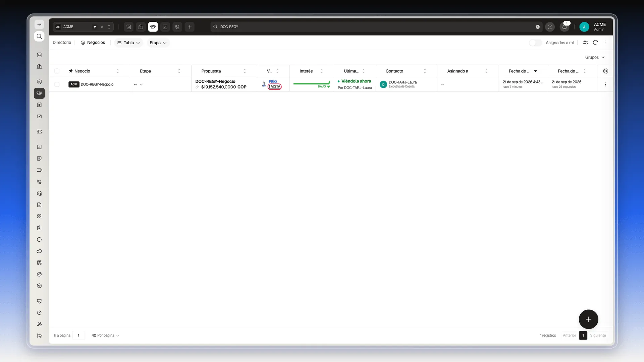Image resolution: width=644 pixels, height=362 pixels.
Task: Open the Etapa filter dropdown in the toolbar
Action: click(x=158, y=43)
